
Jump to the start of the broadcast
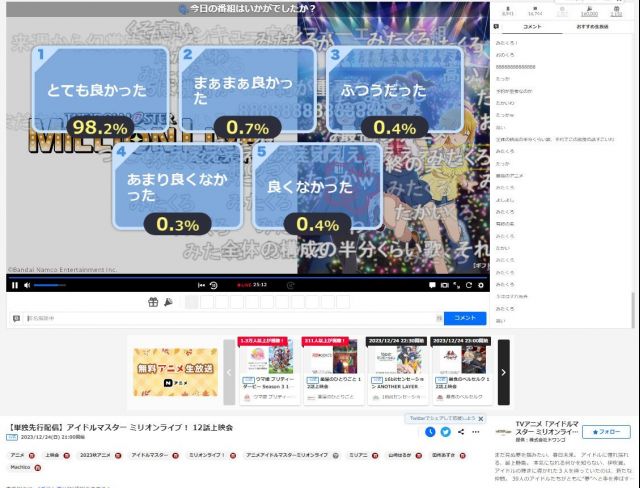point(201,285)
